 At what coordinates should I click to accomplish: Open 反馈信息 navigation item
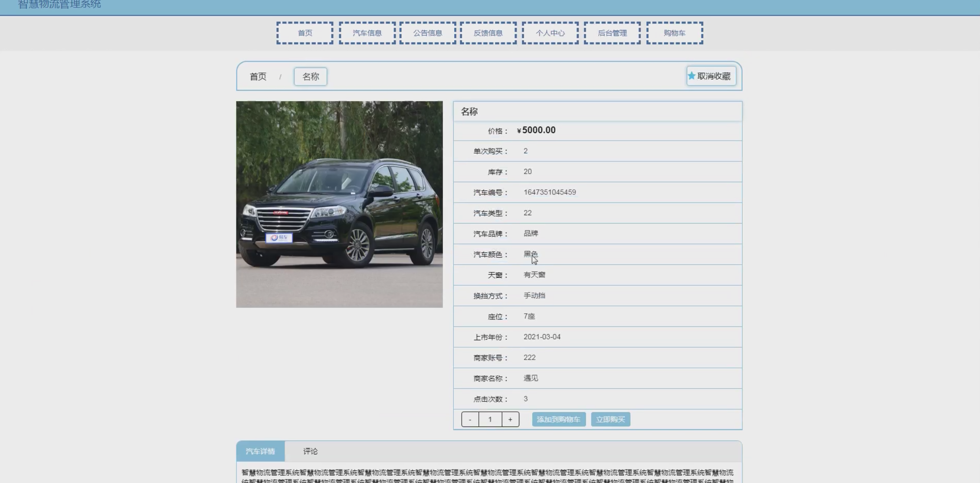point(488,33)
